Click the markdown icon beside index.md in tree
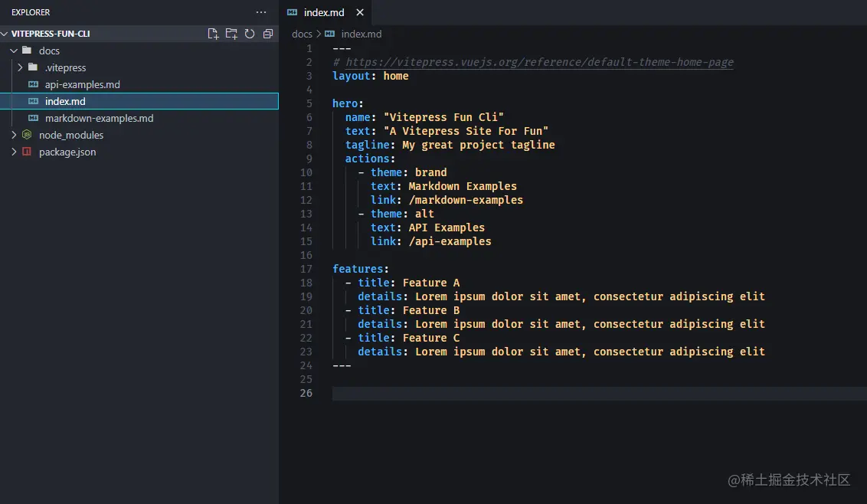Viewport: 867px width, 504px height. [x=33, y=101]
